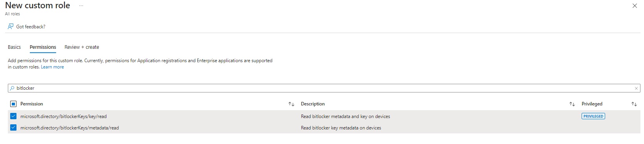644x144 pixels.
Task: Clear the bitlocker search text
Action: pyautogui.click(x=636, y=88)
